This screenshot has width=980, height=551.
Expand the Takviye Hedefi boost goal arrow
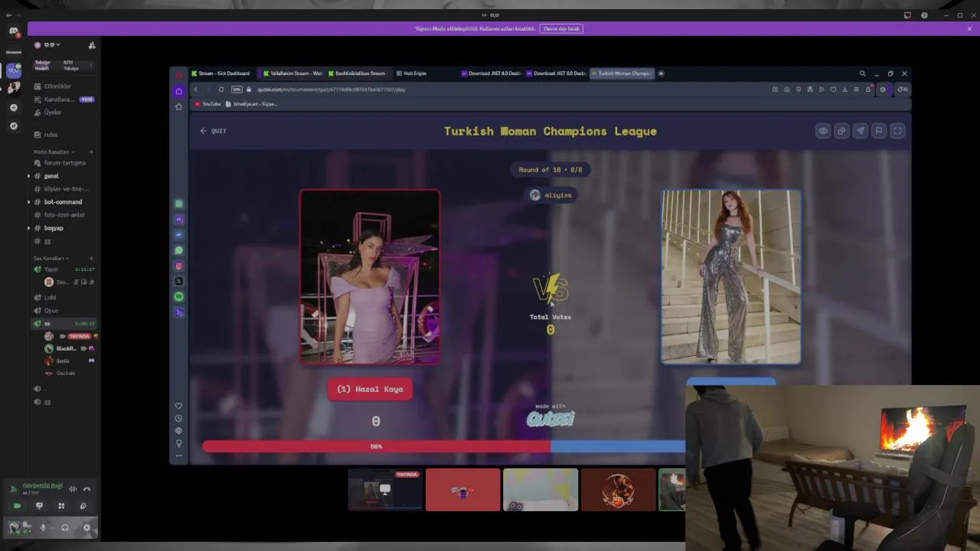tap(91, 65)
